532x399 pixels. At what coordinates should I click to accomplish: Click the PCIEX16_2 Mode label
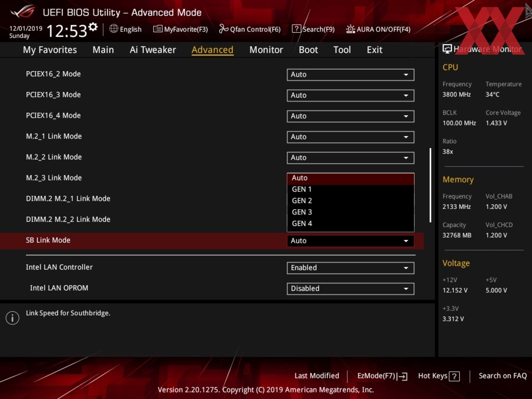click(53, 74)
